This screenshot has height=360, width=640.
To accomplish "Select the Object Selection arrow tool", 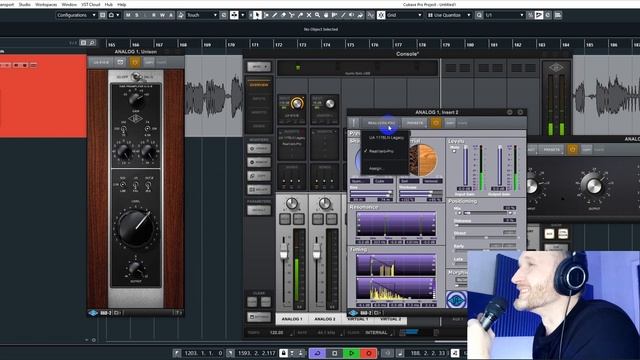I will point(257,15).
